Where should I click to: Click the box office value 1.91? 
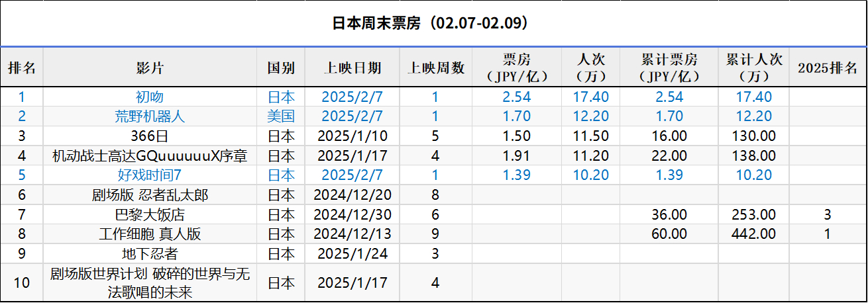[x=516, y=156]
